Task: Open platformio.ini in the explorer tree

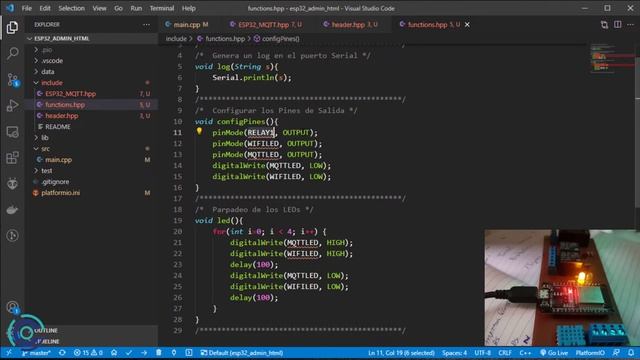Action: [x=60, y=193]
